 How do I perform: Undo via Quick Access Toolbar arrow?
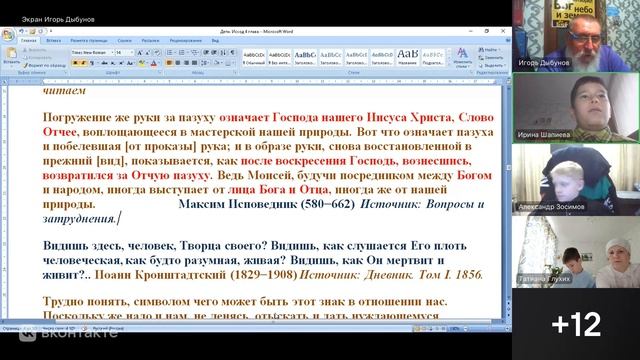click(21, 31)
